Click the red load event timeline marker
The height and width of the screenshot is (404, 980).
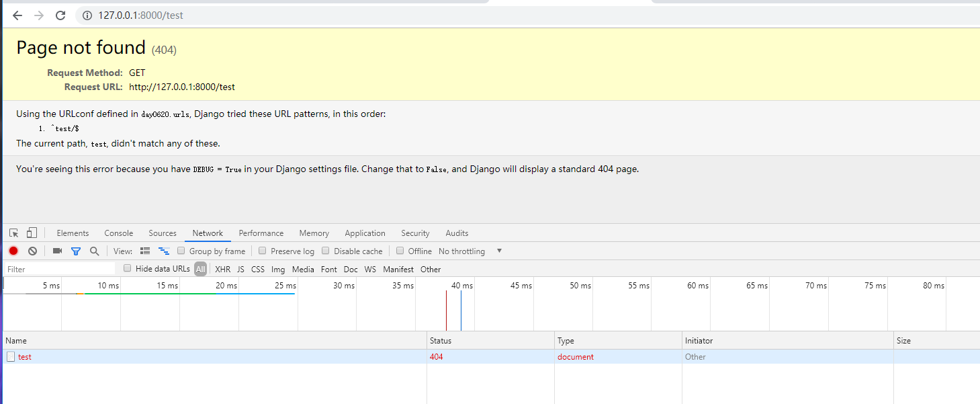[x=446, y=311]
